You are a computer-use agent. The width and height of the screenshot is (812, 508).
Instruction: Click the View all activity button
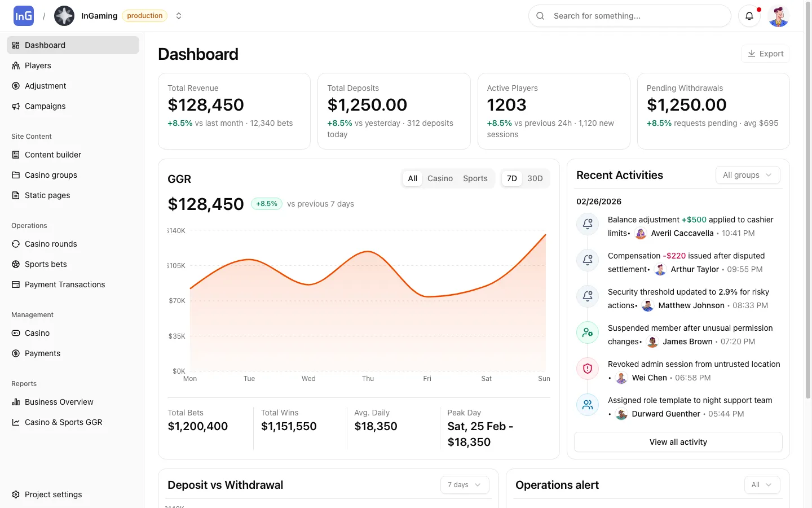(x=678, y=442)
